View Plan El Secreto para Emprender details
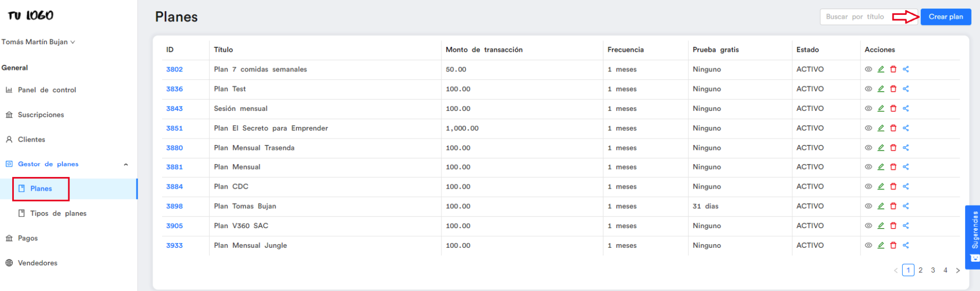The height and width of the screenshot is (291, 980). click(868, 128)
